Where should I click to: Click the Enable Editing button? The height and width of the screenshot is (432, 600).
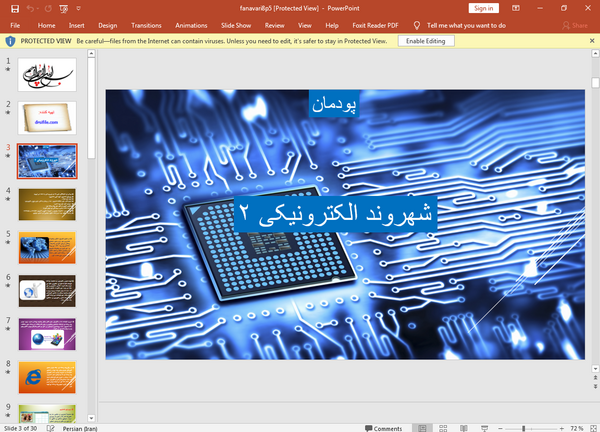pyautogui.click(x=426, y=41)
